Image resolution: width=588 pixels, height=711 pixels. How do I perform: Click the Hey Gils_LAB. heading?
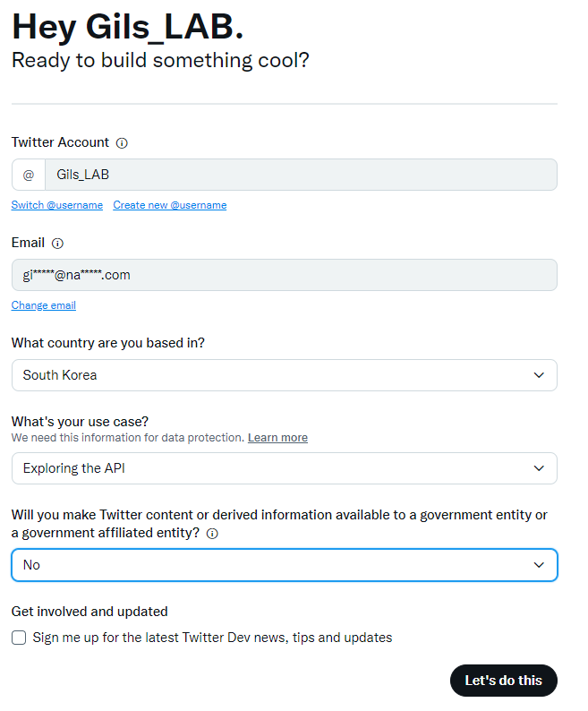tap(128, 28)
